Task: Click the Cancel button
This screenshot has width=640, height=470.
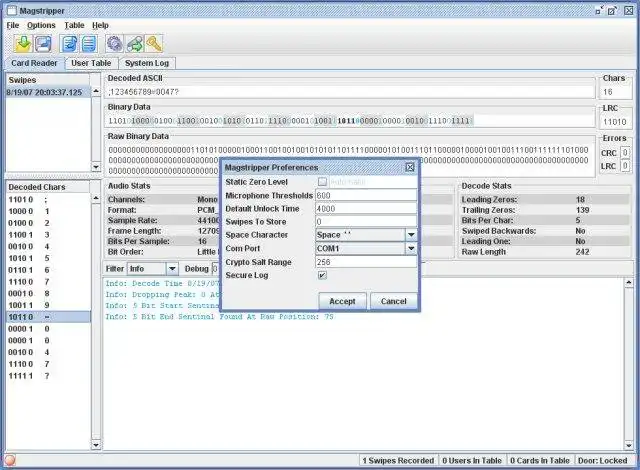Action: (393, 301)
